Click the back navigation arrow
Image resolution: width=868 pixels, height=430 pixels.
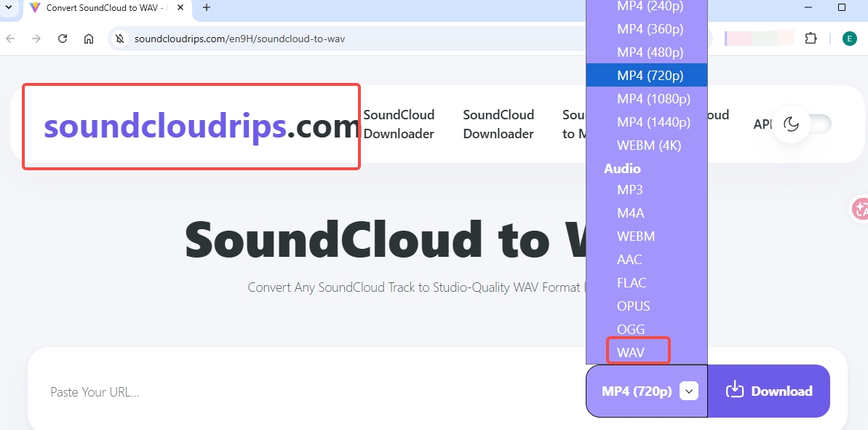(10, 38)
